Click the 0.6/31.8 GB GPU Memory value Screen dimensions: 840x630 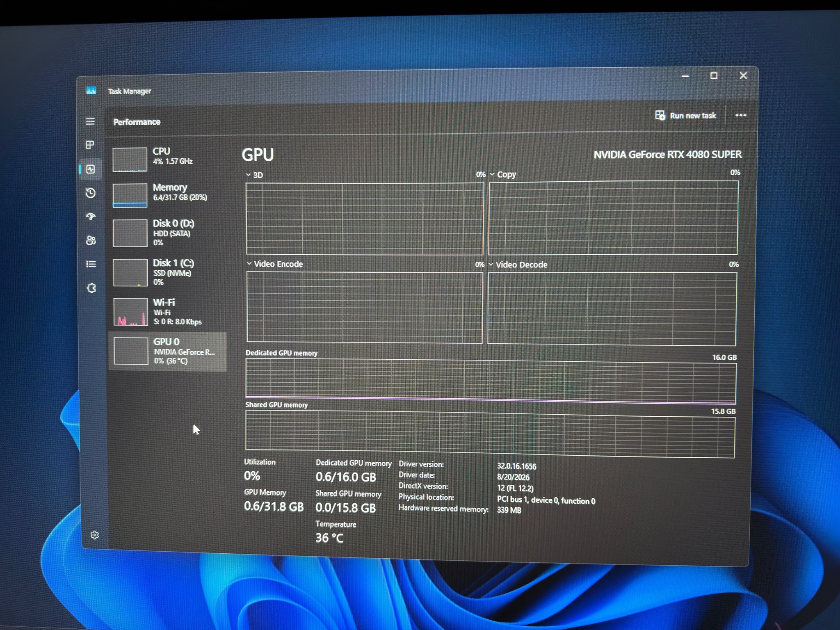(x=274, y=507)
